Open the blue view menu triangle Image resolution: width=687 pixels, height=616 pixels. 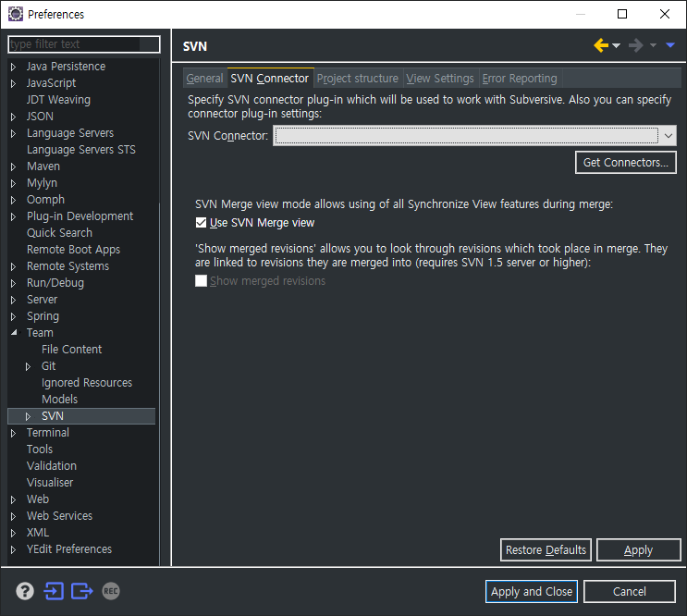[x=670, y=45]
